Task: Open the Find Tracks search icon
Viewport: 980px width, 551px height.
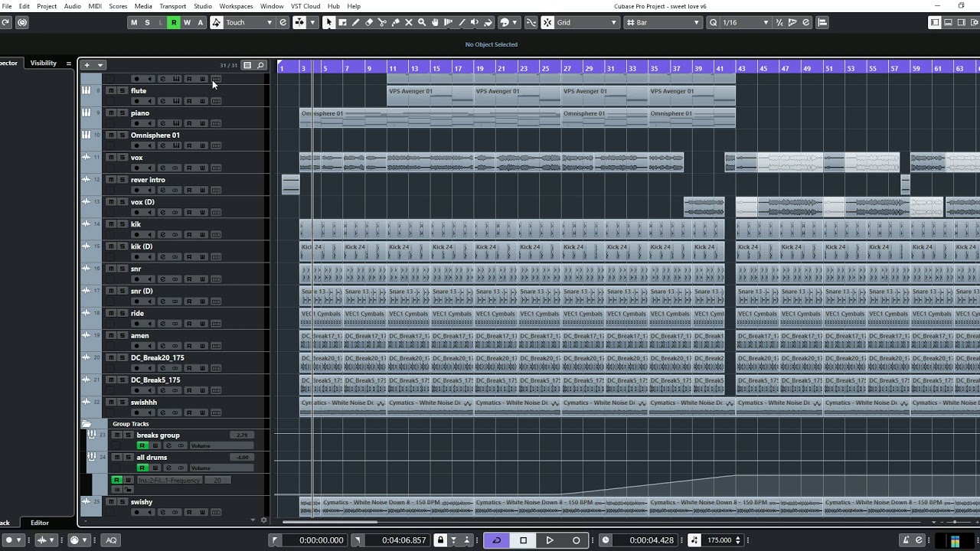Action: click(260, 65)
